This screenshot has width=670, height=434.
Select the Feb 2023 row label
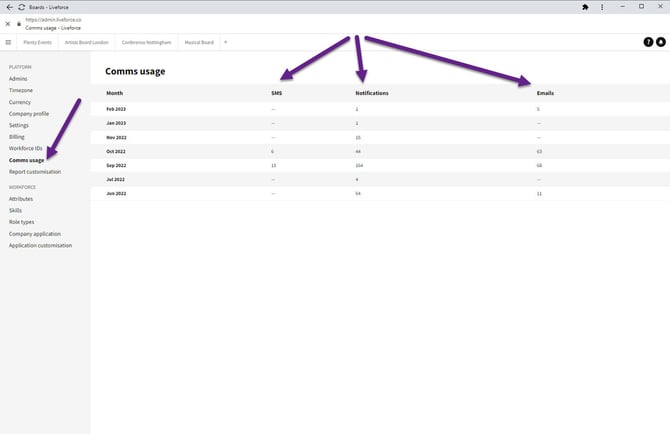(x=116, y=109)
